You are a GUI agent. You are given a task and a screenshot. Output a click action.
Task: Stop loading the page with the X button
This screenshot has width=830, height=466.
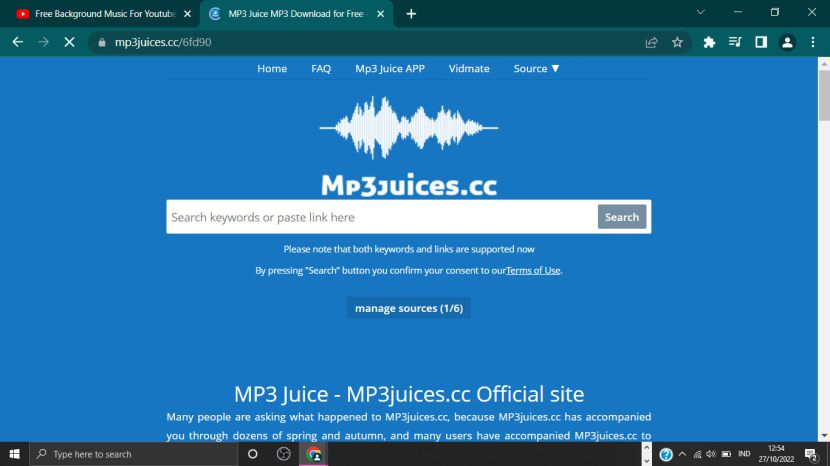click(69, 42)
